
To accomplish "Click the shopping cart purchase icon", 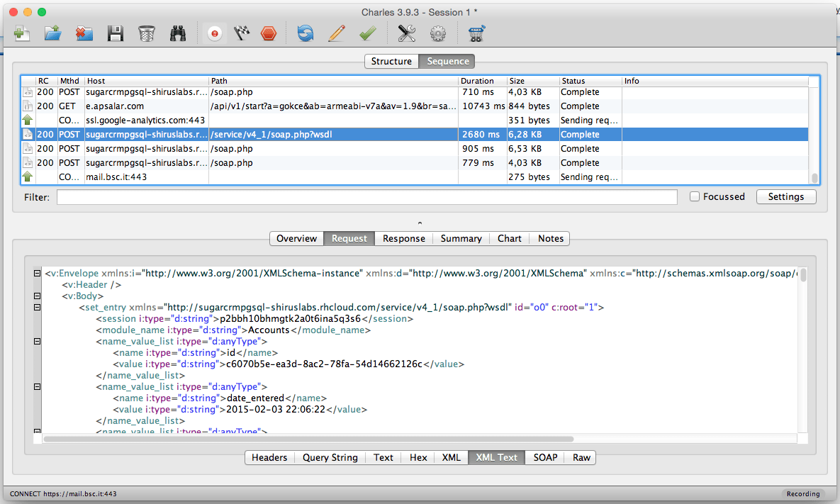I will [476, 34].
